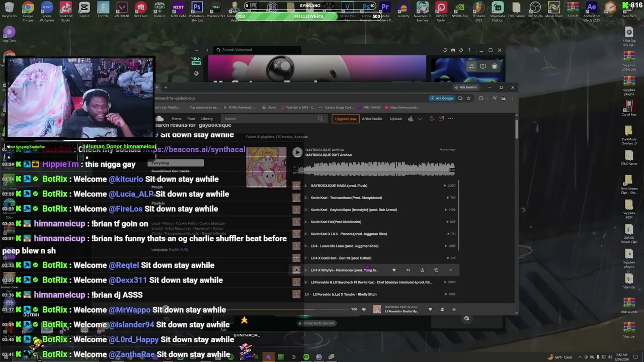This screenshot has height=362, width=644.
Task: Click the Sailor Moon playlist artwork
Action: pos(266,167)
